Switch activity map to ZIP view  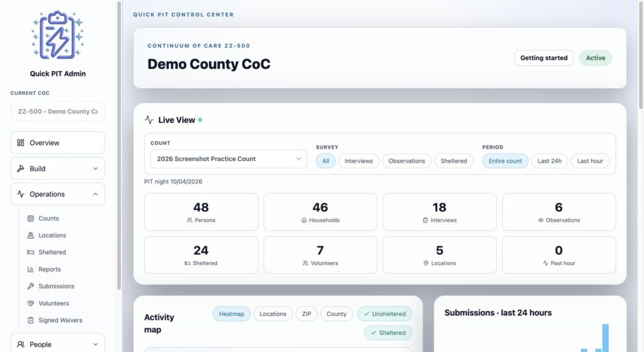(x=306, y=314)
